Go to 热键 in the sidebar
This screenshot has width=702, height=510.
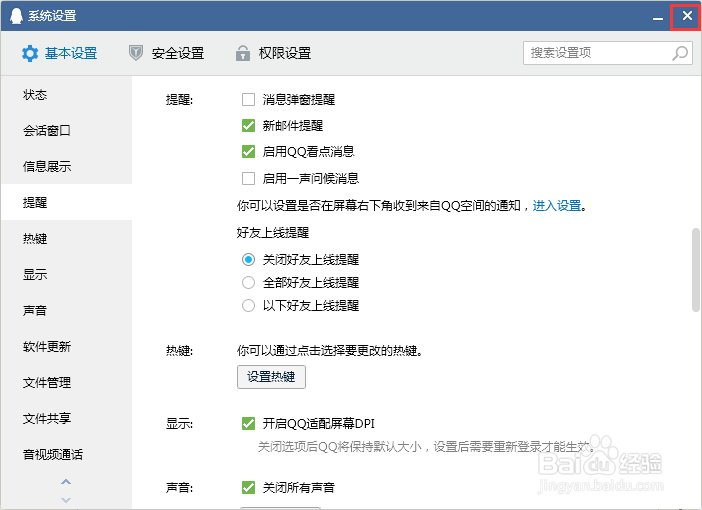tap(66, 238)
